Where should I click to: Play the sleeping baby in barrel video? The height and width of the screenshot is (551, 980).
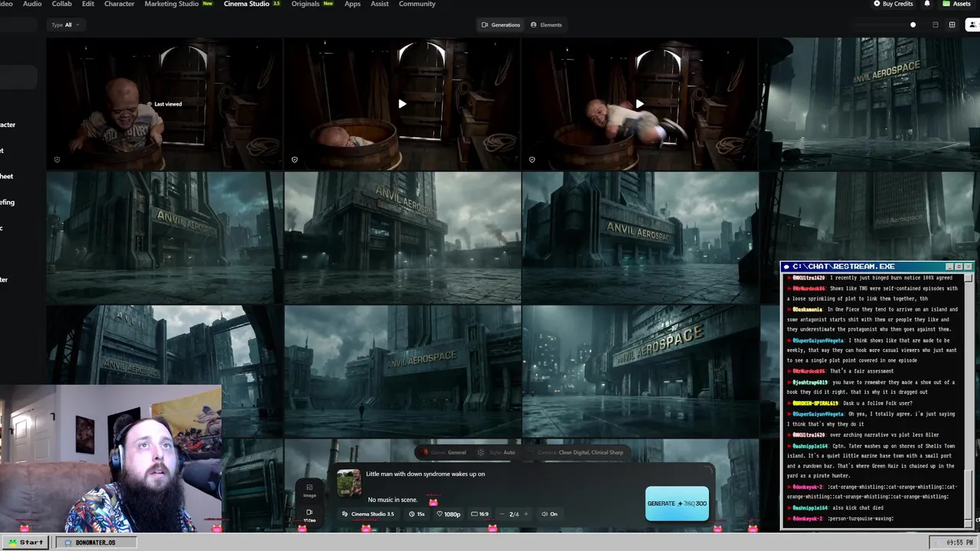pos(402,104)
